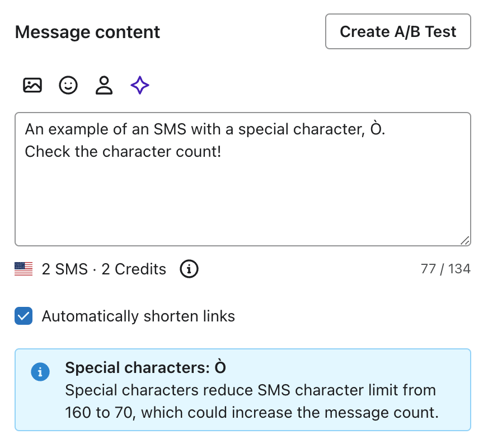This screenshot has width=488, height=448.
Task: Click the empty area of message textarea
Action: click(x=242, y=207)
